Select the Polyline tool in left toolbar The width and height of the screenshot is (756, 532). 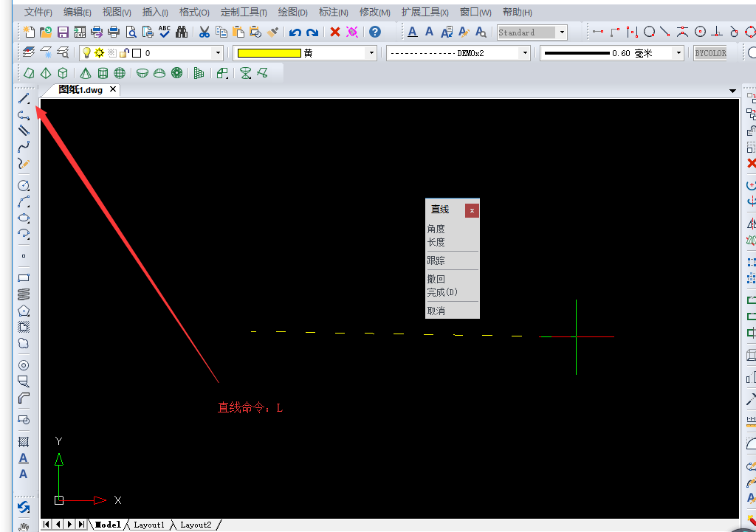[x=24, y=114]
